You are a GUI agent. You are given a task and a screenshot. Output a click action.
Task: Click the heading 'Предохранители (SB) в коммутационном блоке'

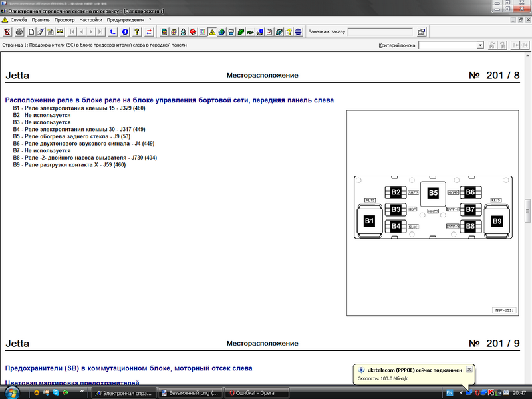(x=128, y=368)
